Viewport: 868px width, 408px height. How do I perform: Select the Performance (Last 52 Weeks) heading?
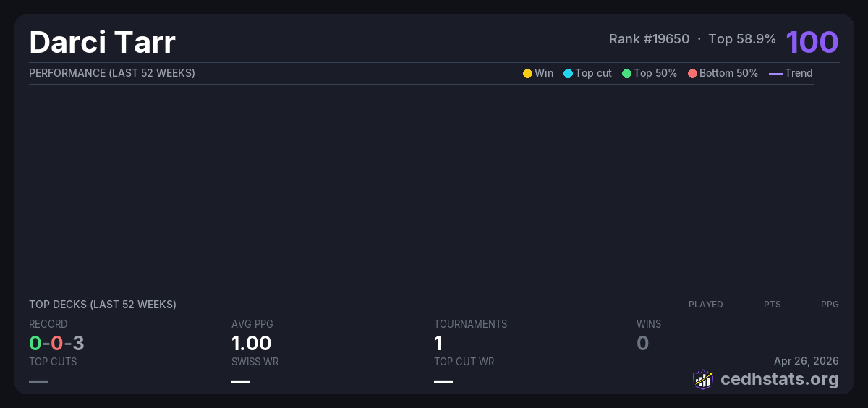pos(112,73)
